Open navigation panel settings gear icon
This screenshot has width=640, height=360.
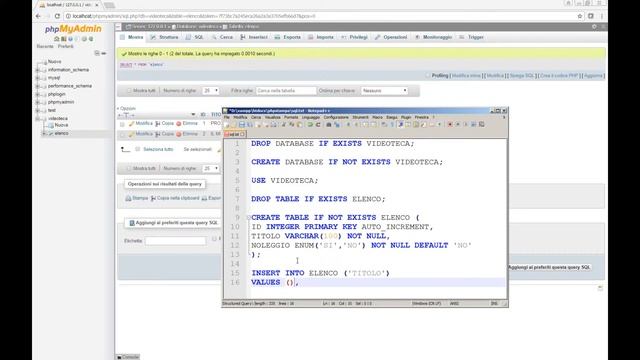(84, 39)
